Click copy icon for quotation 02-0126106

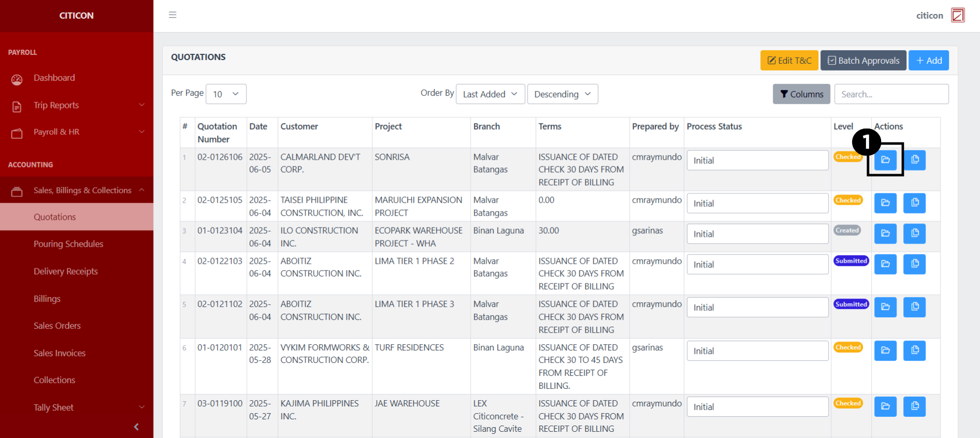tap(914, 160)
